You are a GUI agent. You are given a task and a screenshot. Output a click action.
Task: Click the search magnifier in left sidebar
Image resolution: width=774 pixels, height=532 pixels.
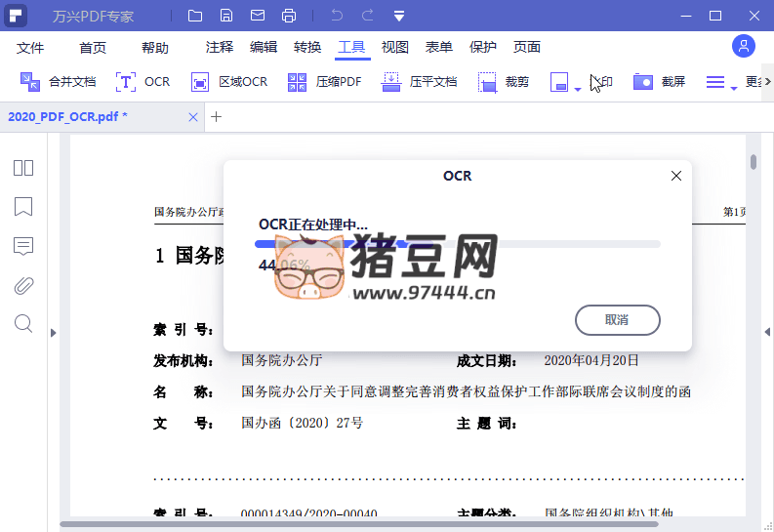click(x=23, y=324)
